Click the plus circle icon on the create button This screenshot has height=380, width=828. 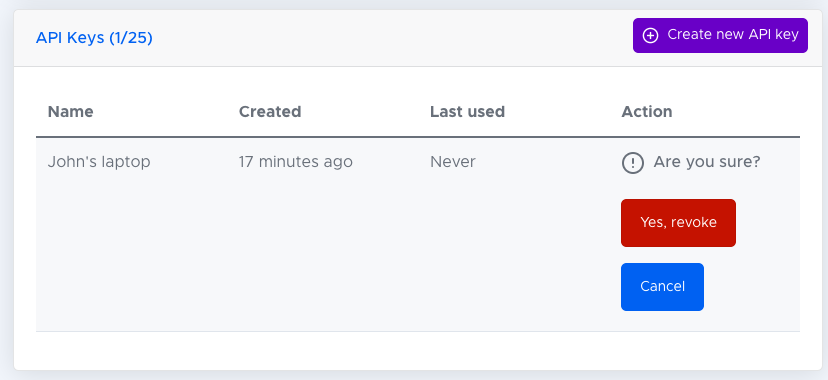(650, 35)
